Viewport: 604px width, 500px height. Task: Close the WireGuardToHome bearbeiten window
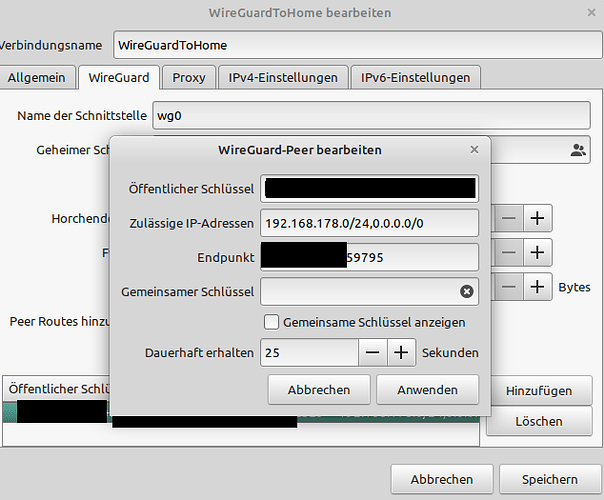point(591,13)
